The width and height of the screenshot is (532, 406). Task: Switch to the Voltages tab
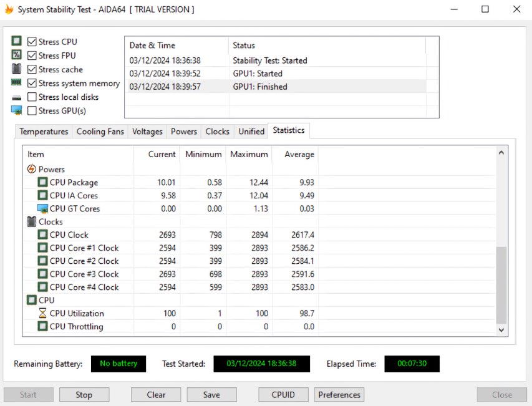point(147,132)
